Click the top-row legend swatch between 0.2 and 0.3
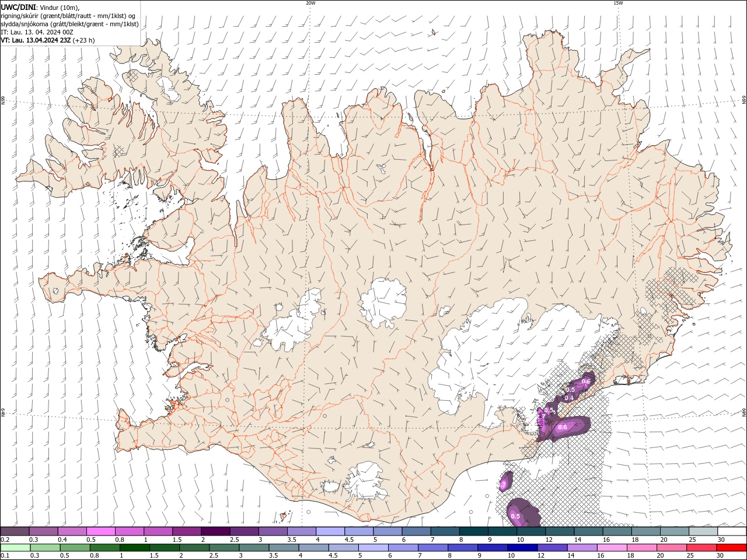 pyautogui.click(x=15, y=531)
